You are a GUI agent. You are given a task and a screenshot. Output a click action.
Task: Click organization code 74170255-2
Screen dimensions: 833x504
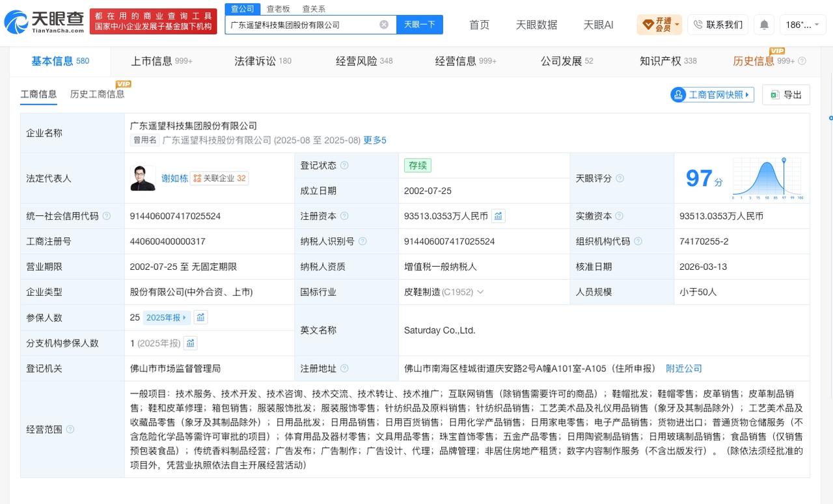[x=704, y=241]
